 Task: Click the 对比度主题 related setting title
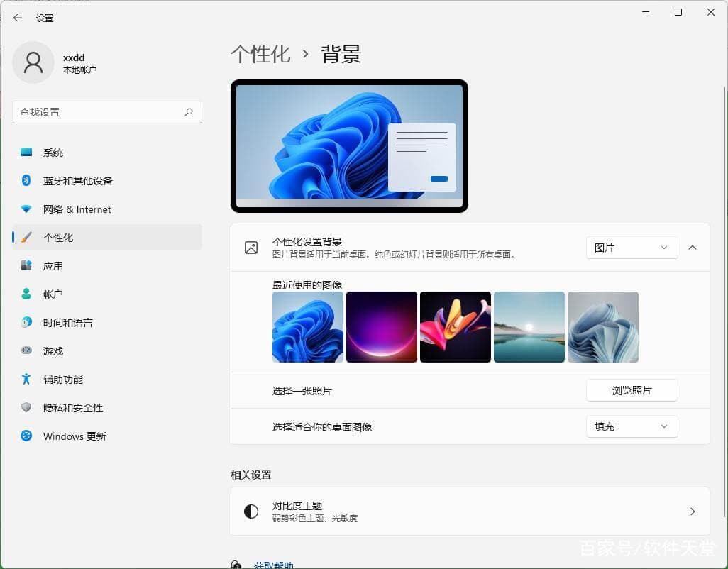coord(297,505)
